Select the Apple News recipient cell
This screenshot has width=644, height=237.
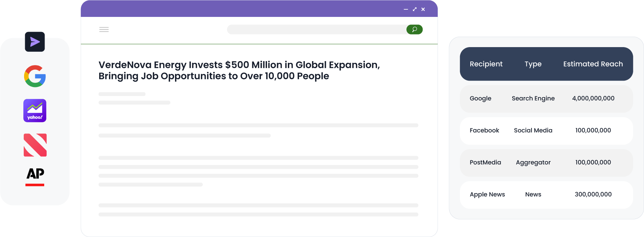(487, 195)
